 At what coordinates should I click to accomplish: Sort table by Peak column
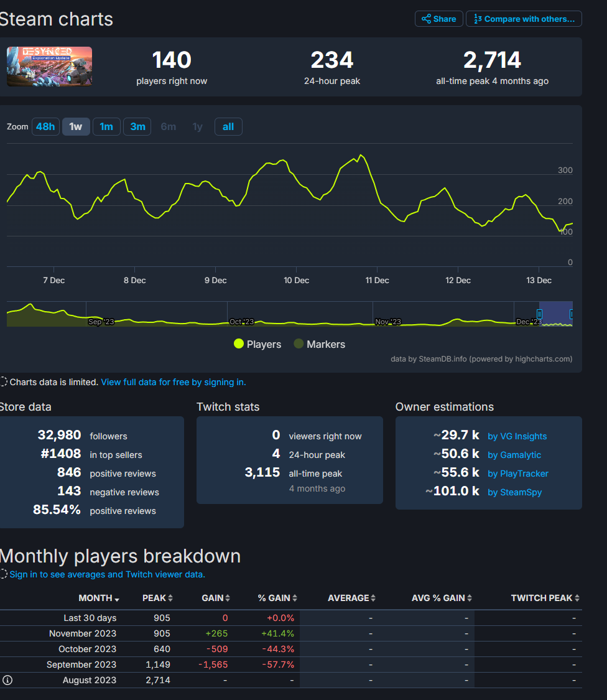click(157, 598)
